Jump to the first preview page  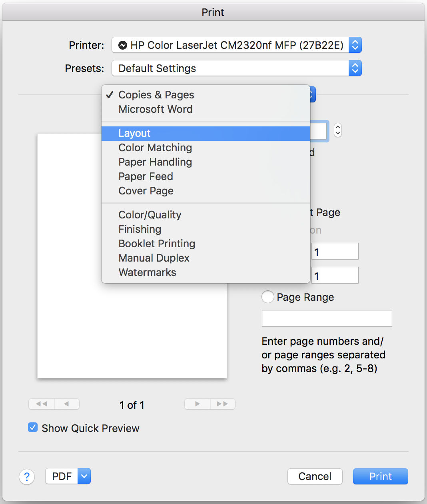(x=42, y=404)
